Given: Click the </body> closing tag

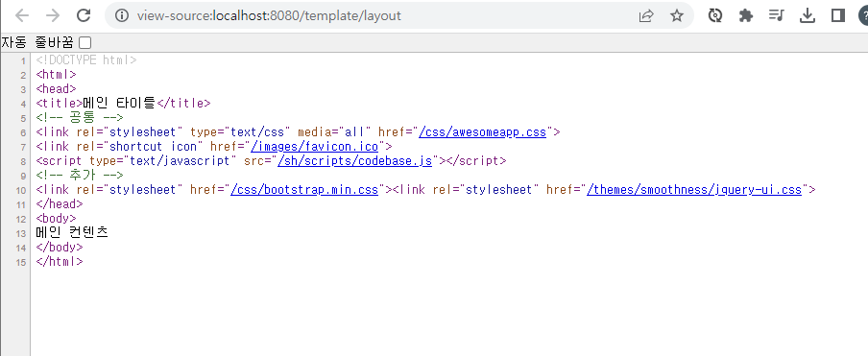Looking at the screenshot, I should pos(60,248).
